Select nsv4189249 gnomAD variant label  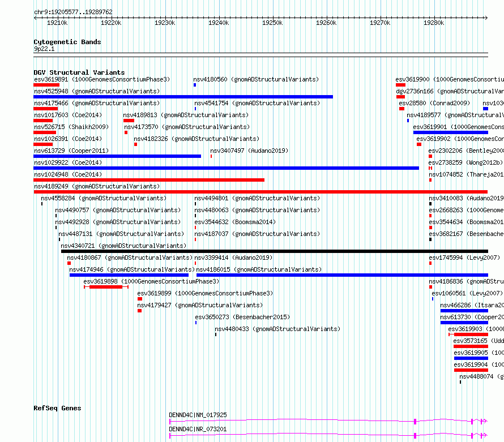[x=97, y=186]
